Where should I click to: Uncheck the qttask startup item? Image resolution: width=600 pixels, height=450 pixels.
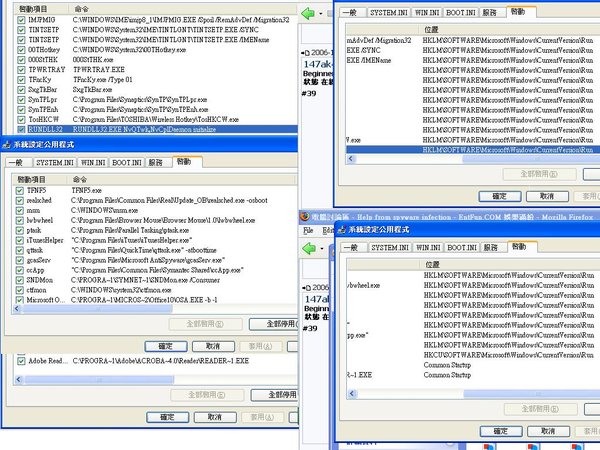coord(20,250)
